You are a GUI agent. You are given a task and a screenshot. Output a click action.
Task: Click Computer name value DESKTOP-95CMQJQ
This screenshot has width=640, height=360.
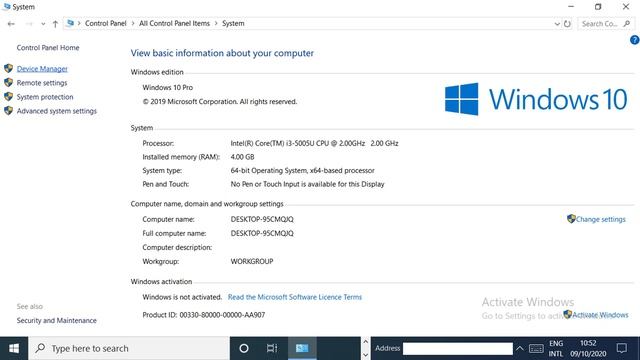pos(262,219)
